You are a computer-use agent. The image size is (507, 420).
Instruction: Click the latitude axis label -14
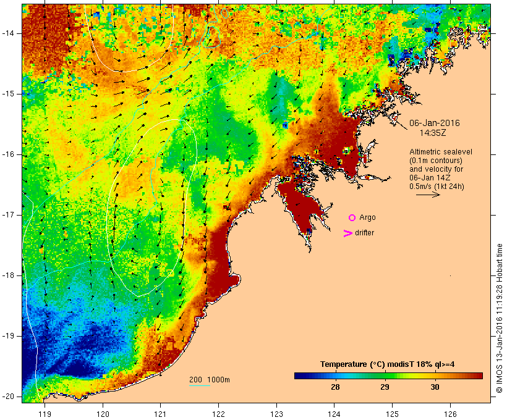pos(8,33)
